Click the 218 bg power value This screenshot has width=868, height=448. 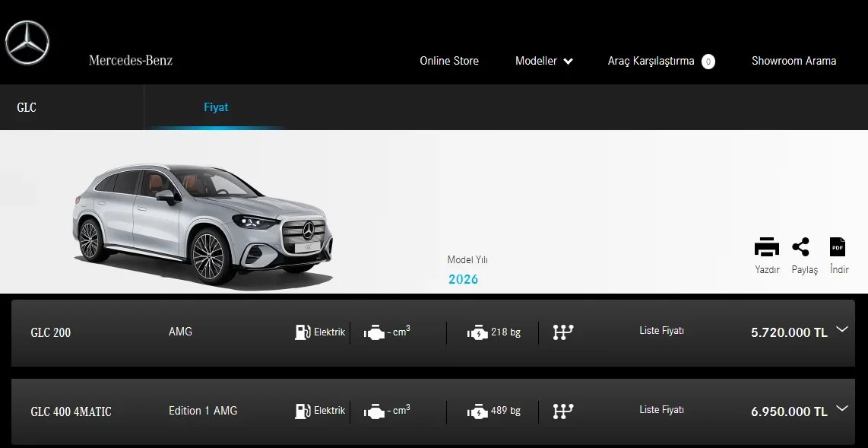506,332
